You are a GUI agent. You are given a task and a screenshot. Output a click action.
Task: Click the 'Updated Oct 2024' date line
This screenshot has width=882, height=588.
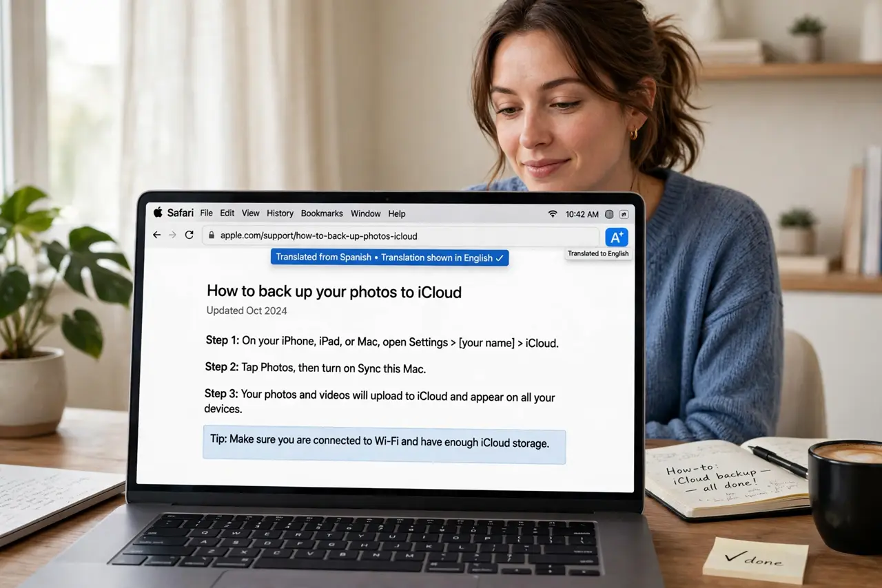tap(247, 311)
